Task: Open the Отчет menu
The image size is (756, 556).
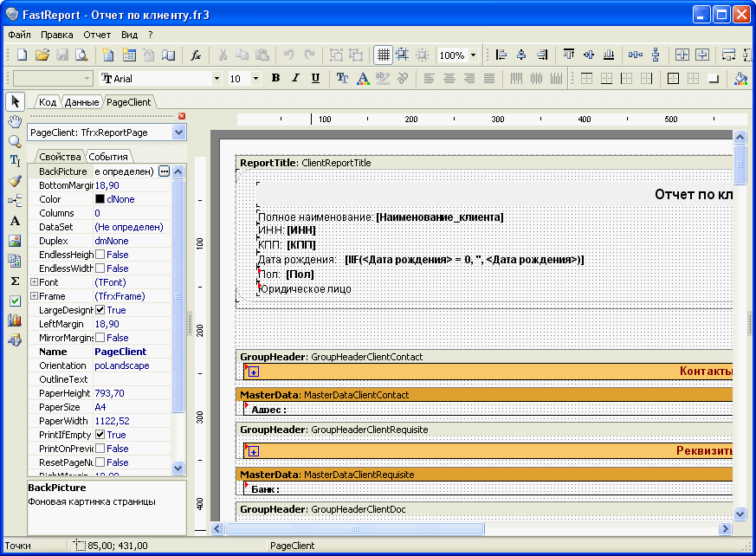Action: 97,35
